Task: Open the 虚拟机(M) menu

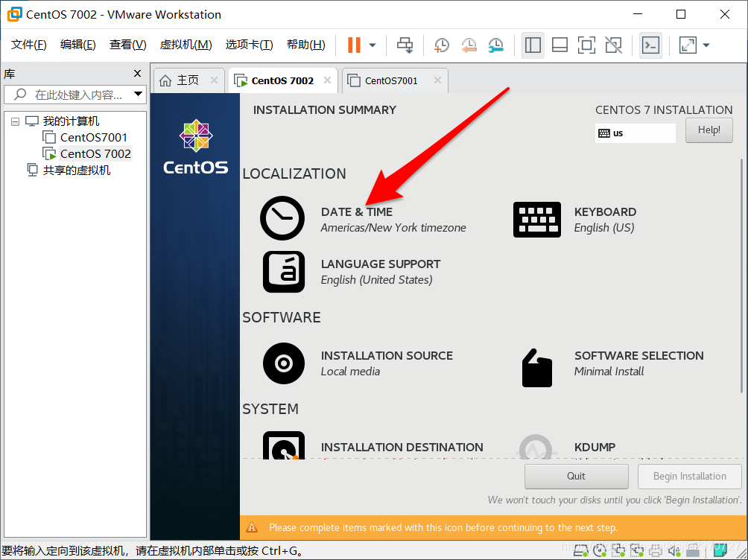Action: click(186, 45)
